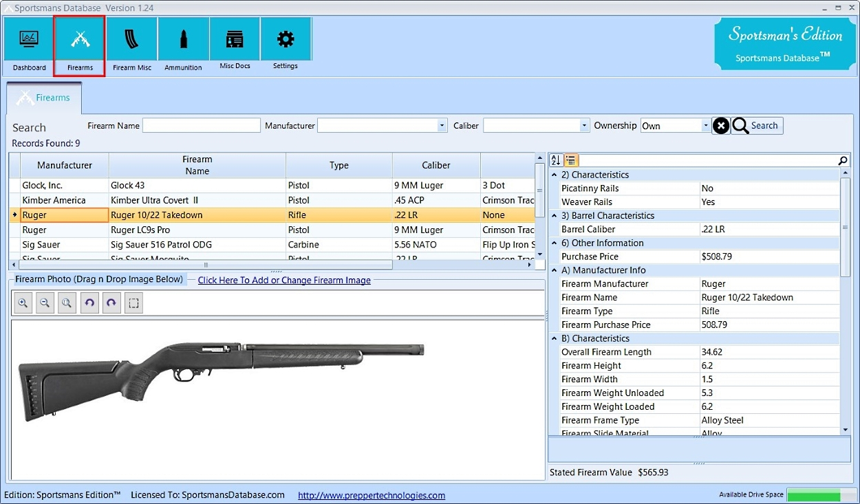The height and width of the screenshot is (504, 860).
Task: Open the Ammunition module
Action: [x=183, y=45]
